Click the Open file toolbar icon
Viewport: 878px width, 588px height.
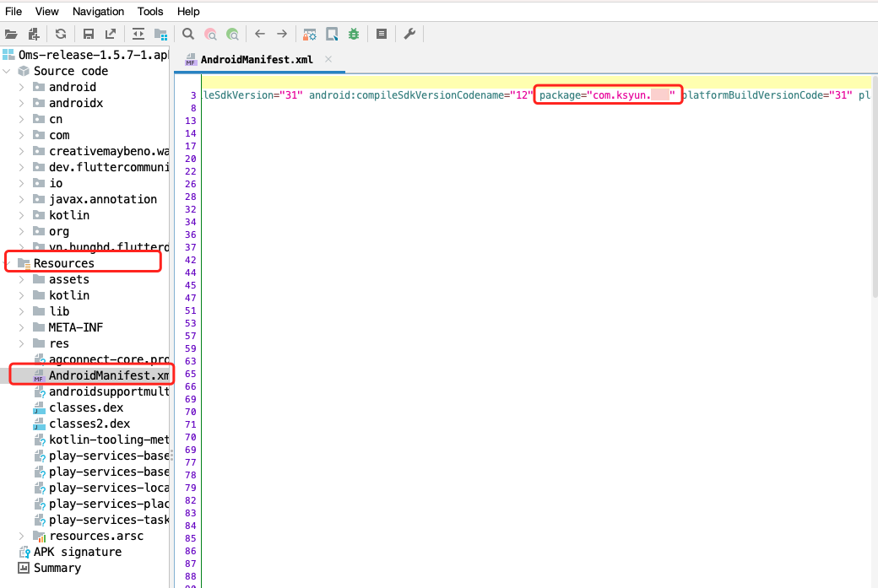click(x=11, y=34)
